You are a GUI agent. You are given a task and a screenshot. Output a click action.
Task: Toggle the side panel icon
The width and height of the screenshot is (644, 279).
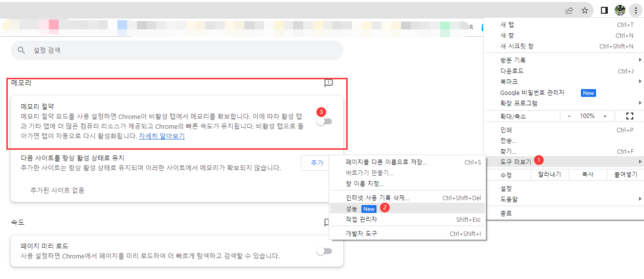click(x=604, y=10)
